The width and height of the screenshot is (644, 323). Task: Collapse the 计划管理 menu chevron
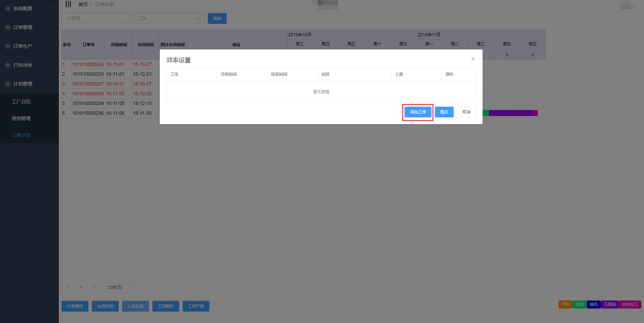50,83
